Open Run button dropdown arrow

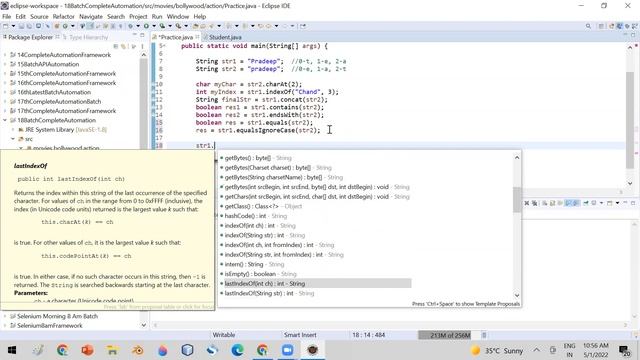click(x=154, y=26)
